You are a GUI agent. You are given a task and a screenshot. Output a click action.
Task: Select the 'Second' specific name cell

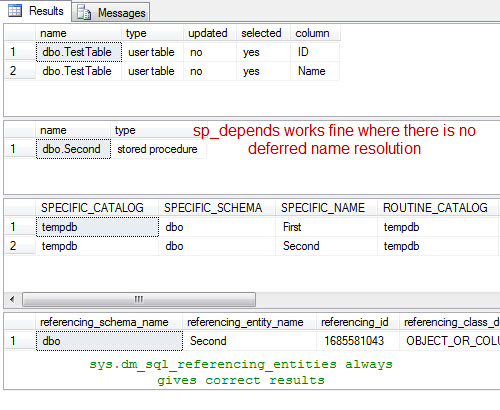tap(327, 246)
